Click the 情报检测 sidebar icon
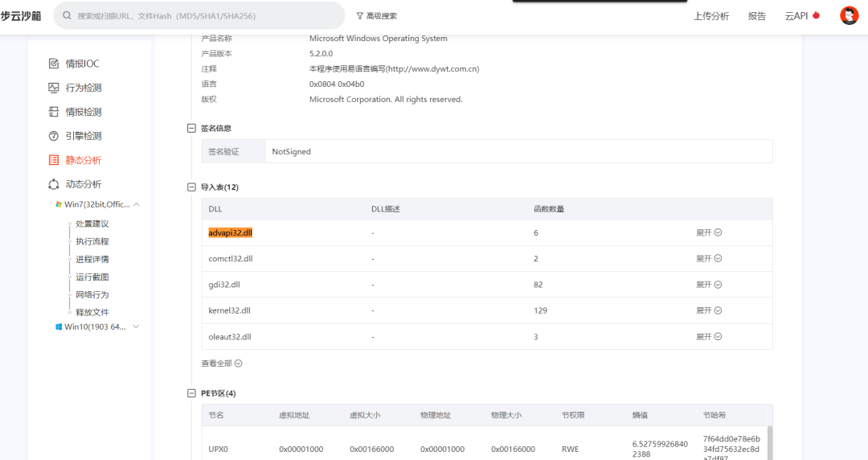This screenshot has width=868, height=460. (54, 112)
